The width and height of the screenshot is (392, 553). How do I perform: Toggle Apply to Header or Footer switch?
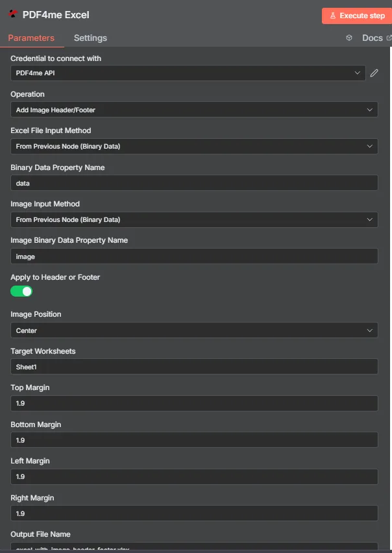[21, 291]
